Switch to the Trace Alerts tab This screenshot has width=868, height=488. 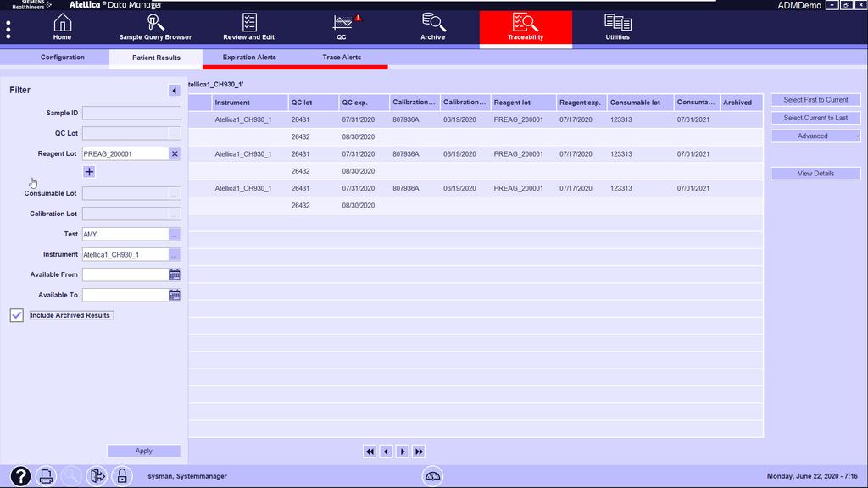point(342,57)
